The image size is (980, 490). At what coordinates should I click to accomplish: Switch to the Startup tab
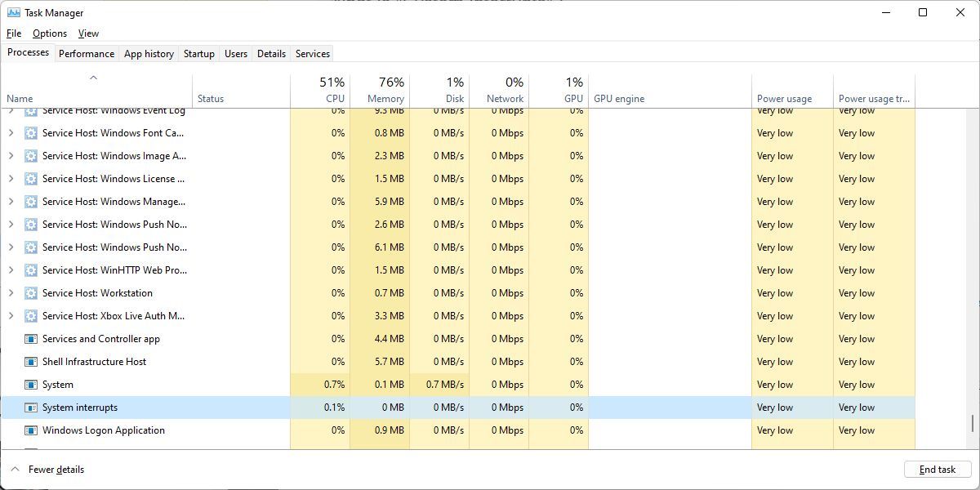tap(199, 54)
